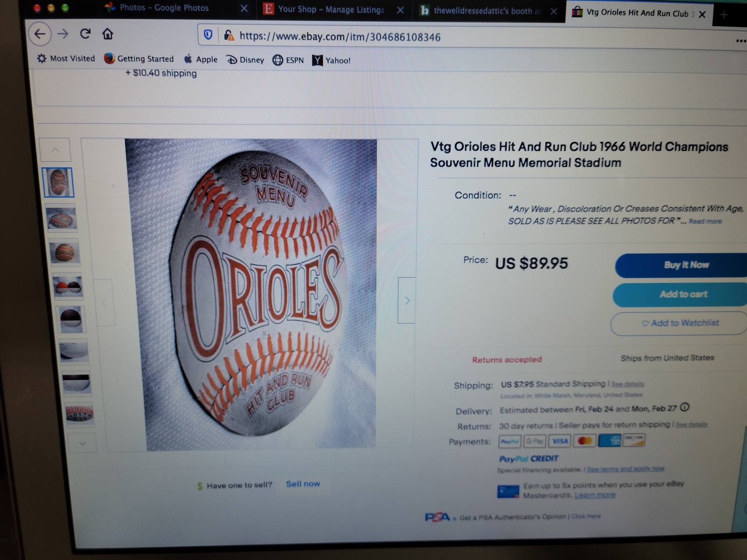The width and height of the screenshot is (747, 560).
Task: Reload the page with the refresh icon
Action: tap(85, 34)
